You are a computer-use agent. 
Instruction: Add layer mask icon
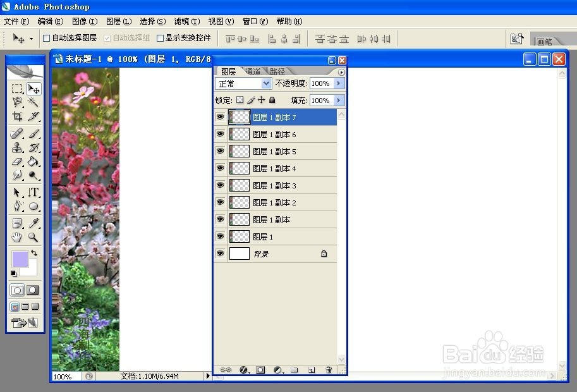tap(260, 370)
